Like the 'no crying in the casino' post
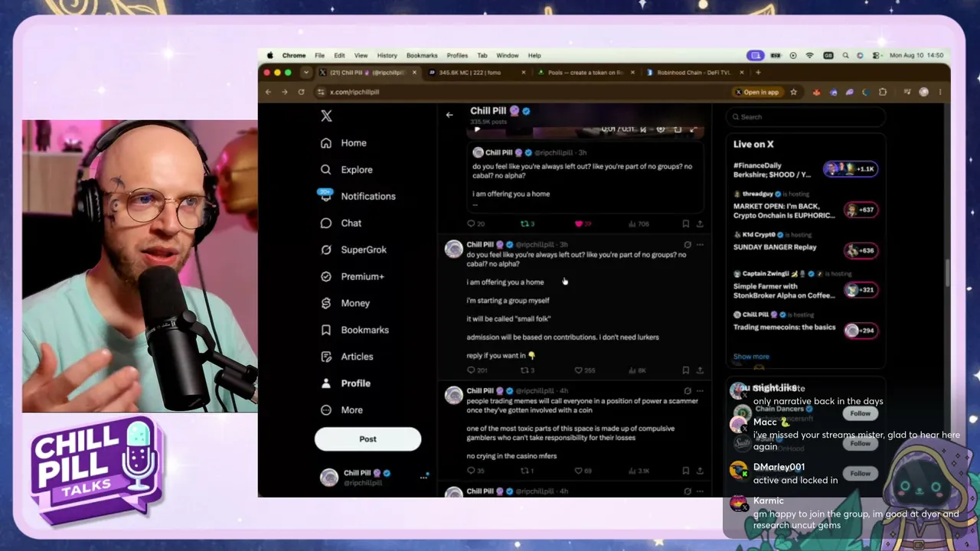This screenshot has width=980, height=551. pyautogui.click(x=583, y=471)
